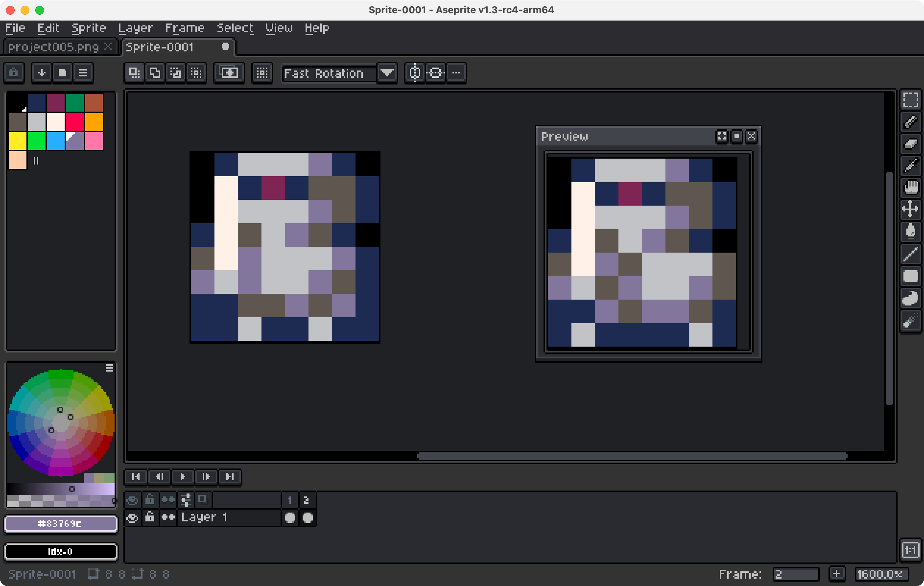This screenshot has width=924, height=586.
Task: Open the Sprite menu
Action: (x=88, y=28)
